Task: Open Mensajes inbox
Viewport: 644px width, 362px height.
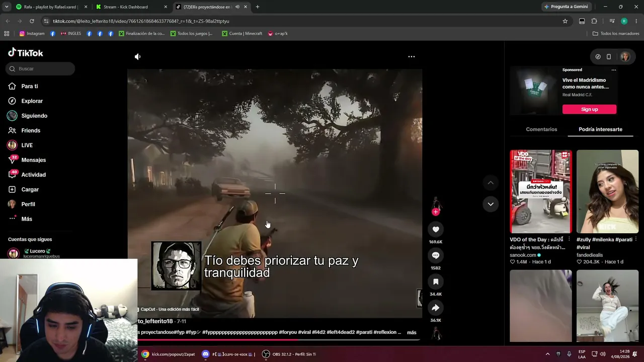Action: pos(33,160)
